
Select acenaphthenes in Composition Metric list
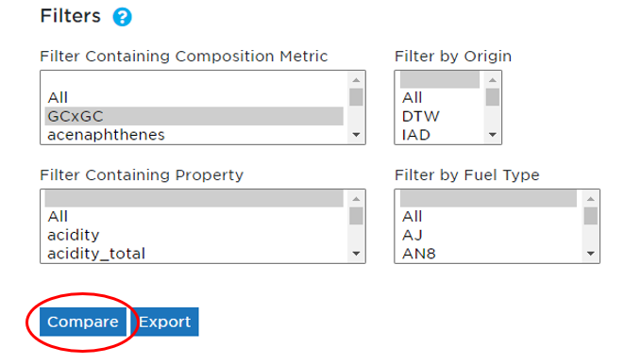(194, 135)
